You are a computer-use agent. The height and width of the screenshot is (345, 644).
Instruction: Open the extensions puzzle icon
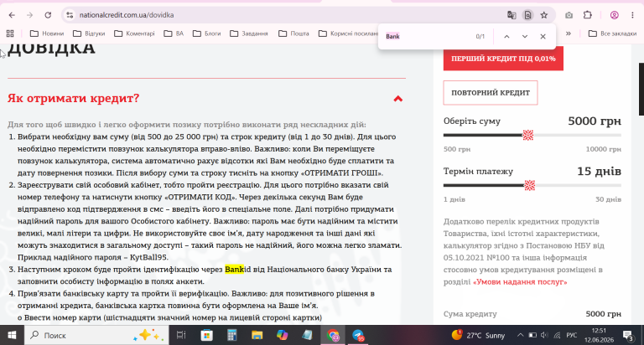coord(588,15)
